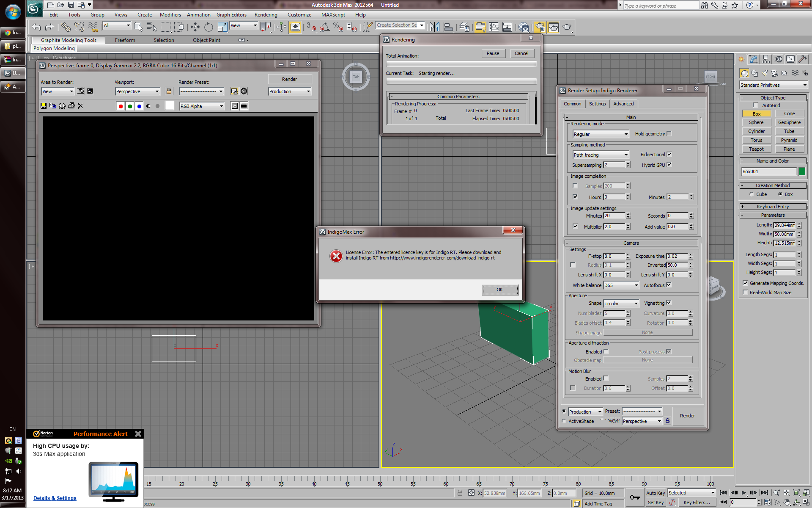Open the Path tracing sampling method dropdown
The image size is (812, 508).
[x=601, y=155]
